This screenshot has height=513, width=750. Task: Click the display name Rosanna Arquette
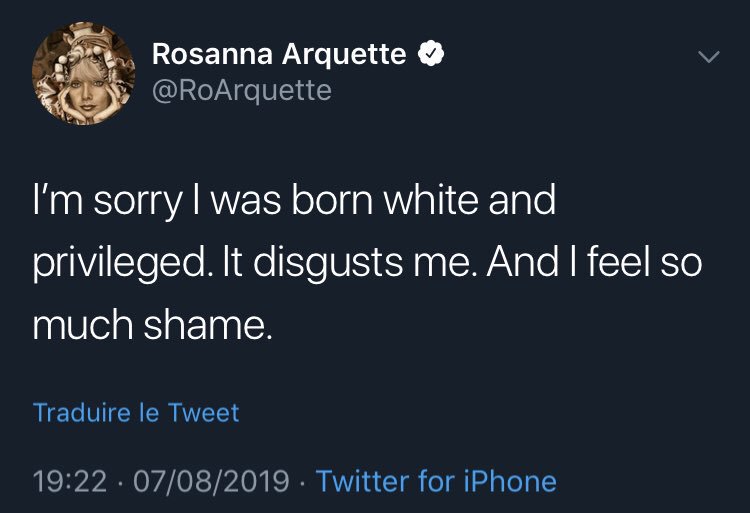[279, 55]
